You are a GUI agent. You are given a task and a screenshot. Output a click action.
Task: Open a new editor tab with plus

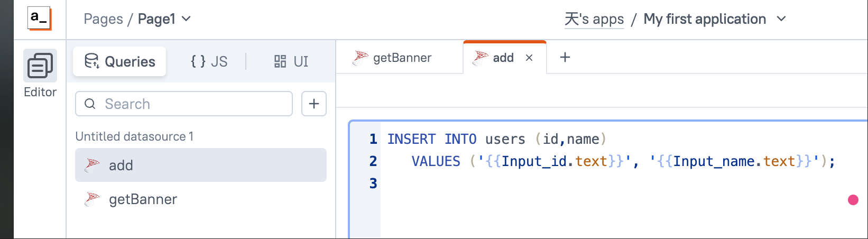click(565, 57)
